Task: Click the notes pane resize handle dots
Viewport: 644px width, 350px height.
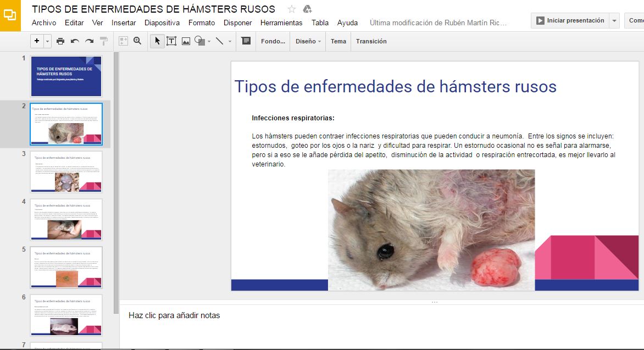Action: coord(435,302)
